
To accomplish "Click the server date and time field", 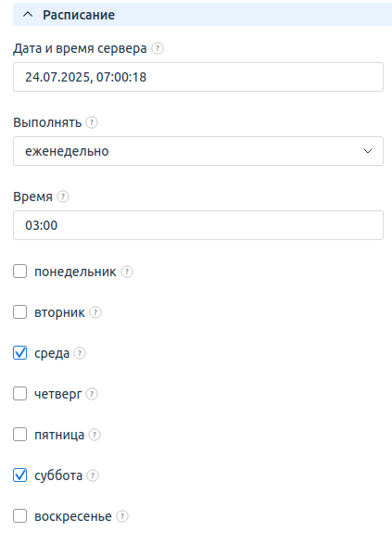I will (x=198, y=77).
